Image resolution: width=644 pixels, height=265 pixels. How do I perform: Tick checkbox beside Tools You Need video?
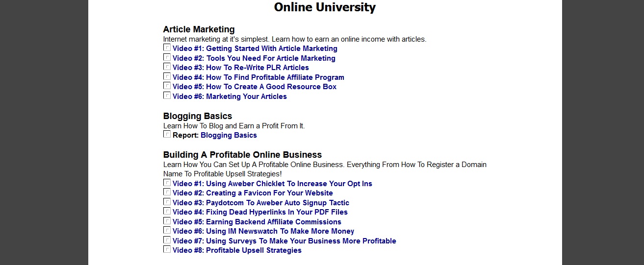point(167,57)
